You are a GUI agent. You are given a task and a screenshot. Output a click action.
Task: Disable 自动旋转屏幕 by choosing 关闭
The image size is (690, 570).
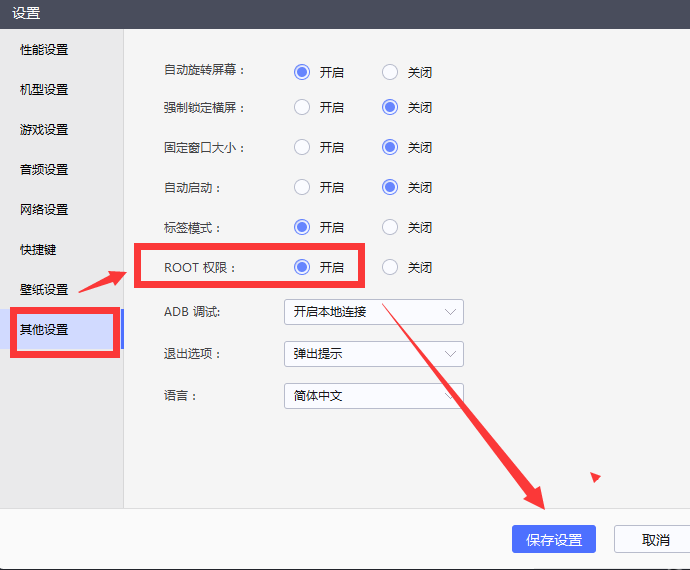tap(390, 72)
